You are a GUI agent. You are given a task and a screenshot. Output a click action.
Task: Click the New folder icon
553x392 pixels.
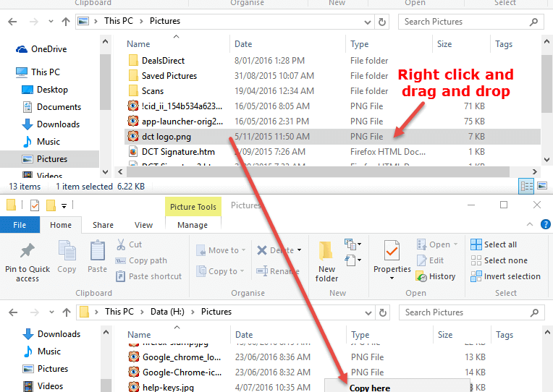326,251
